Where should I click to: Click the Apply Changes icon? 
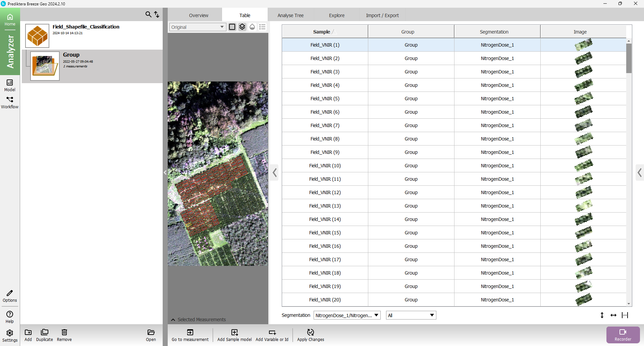[x=311, y=332]
